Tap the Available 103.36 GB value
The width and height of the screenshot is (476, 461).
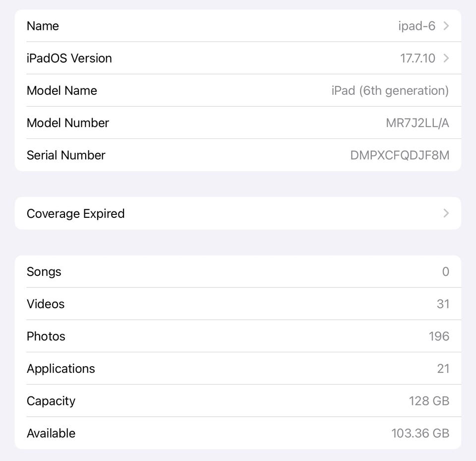tap(420, 433)
